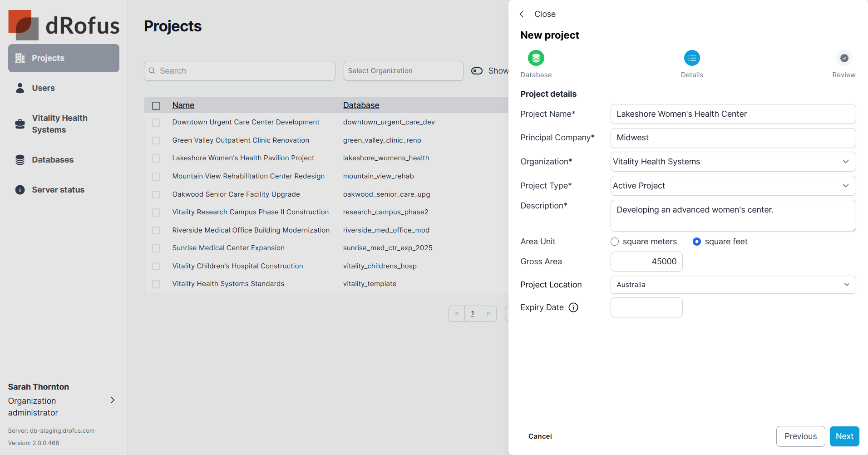Click the Review step checkmark icon
Image resolution: width=868 pixels, height=455 pixels.
843,58
